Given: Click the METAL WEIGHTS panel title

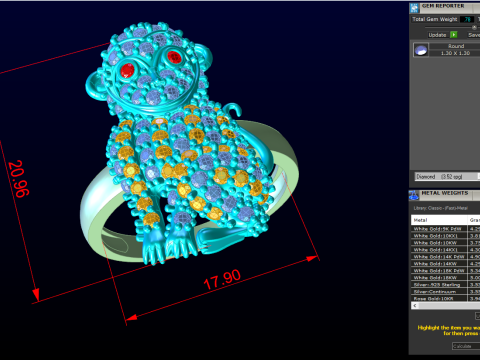Looking at the screenshot, I should click(445, 193).
